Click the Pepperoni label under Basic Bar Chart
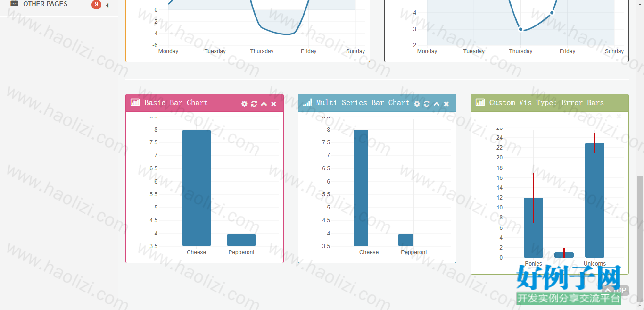 pyautogui.click(x=241, y=252)
